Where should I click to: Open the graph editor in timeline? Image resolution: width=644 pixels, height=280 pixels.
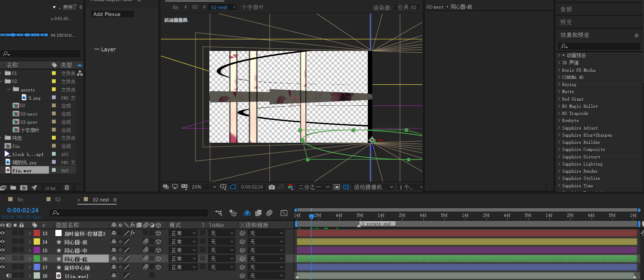click(x=284, y=213)
